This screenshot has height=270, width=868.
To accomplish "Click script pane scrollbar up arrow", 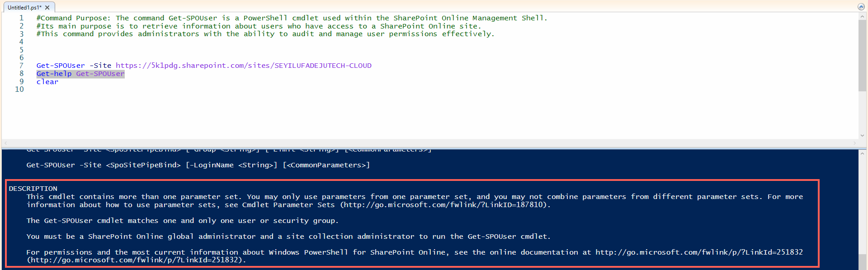I will point(862,16).
